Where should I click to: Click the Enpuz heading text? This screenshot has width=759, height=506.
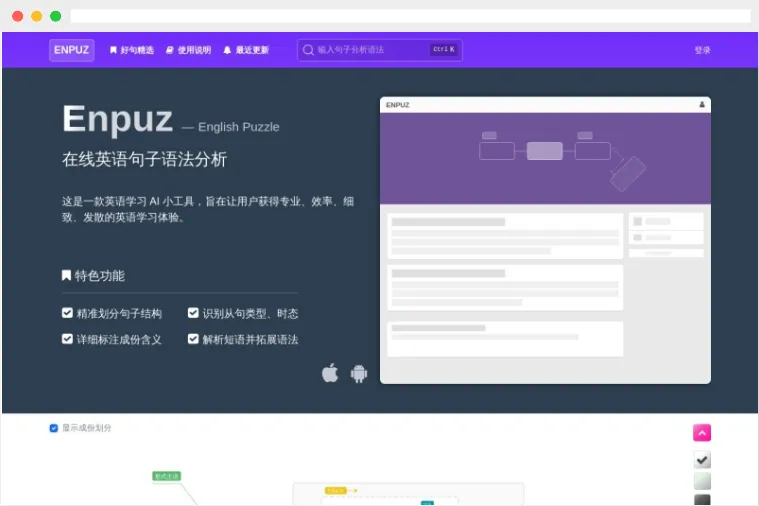click(x=118, y=119)
